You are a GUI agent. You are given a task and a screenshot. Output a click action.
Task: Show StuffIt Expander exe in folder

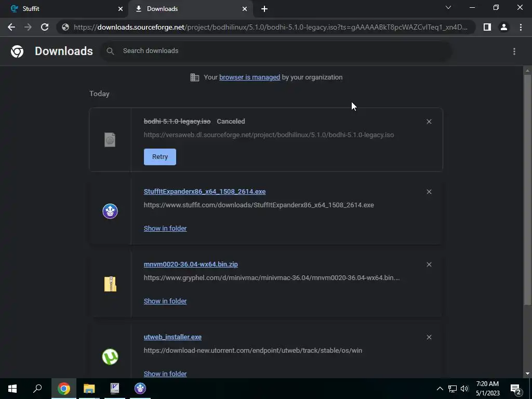pos(165,229)
